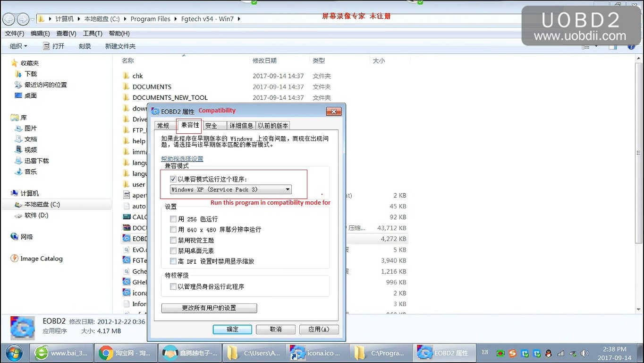
Task: Open the 工具(T) menu in Explorer
Action: click(93, 34)
